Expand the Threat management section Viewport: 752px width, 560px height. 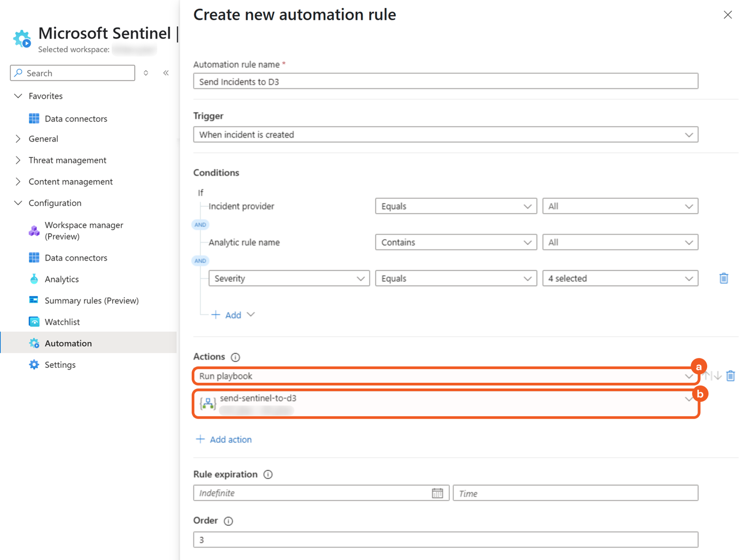click(x=67, y=160)
